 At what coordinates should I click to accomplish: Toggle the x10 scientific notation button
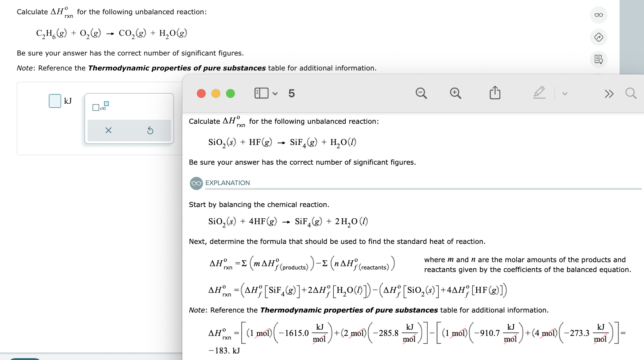click(96, 108)
